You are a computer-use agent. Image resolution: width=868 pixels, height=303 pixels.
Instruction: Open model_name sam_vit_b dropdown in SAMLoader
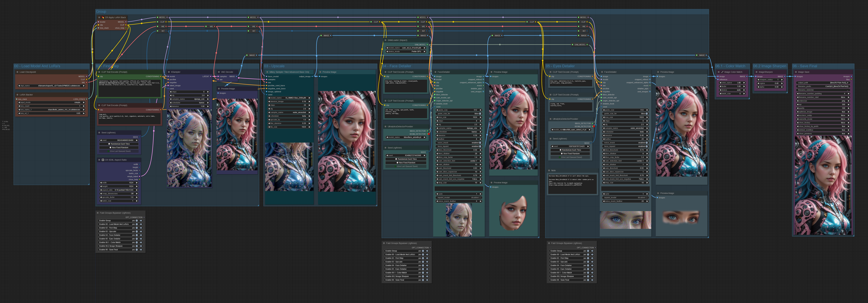tap(406, 48)
